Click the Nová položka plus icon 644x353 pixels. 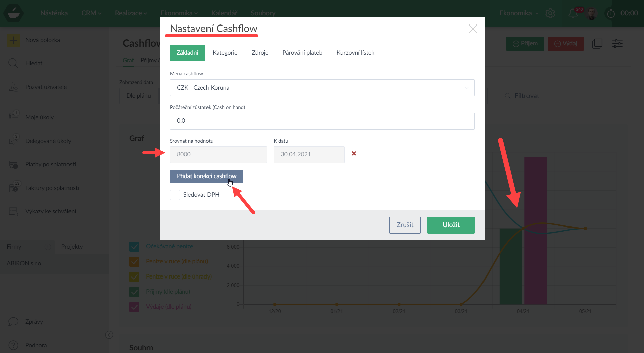(13, 40)
